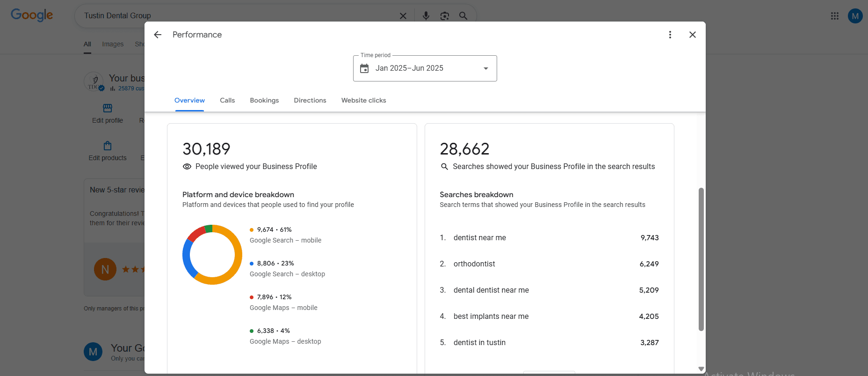Viewport: 868px width, 376px height.
Task: Switch to the Calls tab
Action: coord(227,100)
